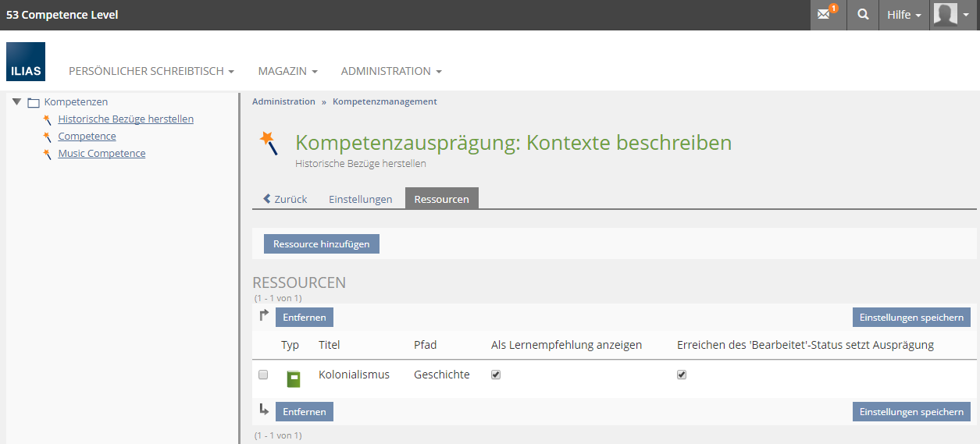Collapse the Kompetenzen tree node
Viewport: 980px width, 444px height.
(16, 102)
